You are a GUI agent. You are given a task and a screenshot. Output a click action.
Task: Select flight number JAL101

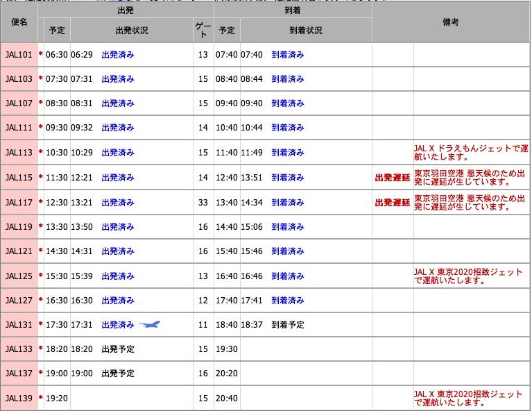coord(19,55)
